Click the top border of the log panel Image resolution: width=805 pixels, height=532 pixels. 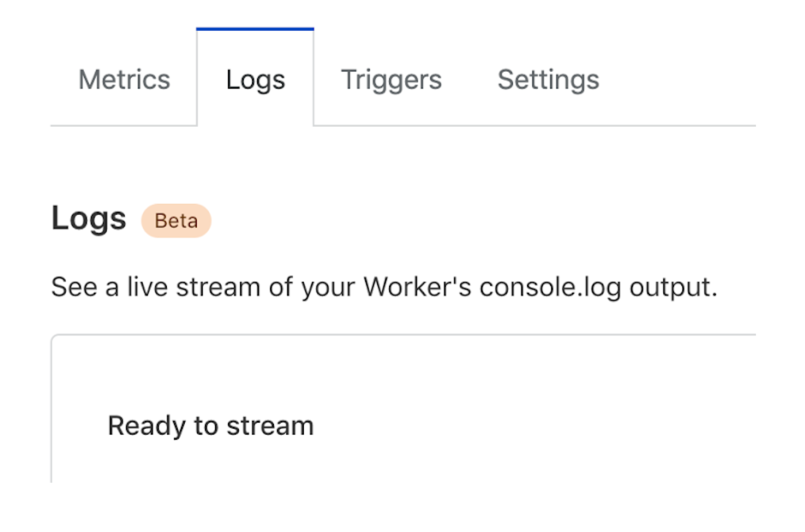(x=402, y=334)
